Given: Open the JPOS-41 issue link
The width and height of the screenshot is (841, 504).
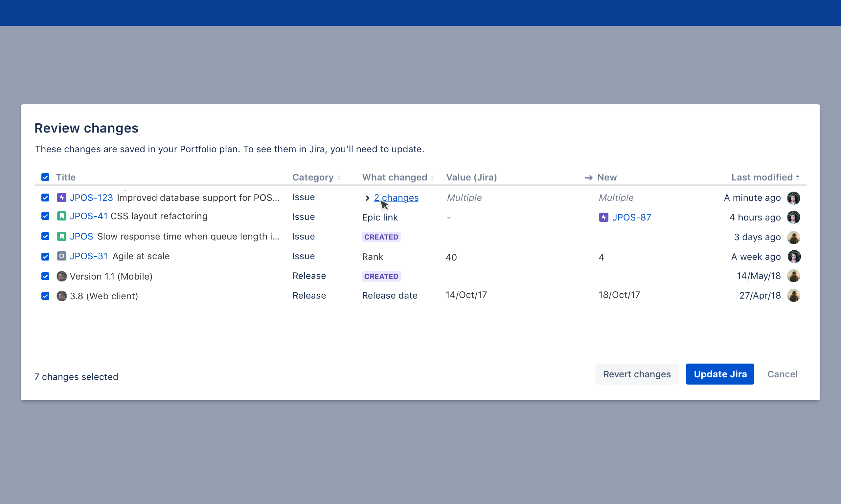Looking at the screenshot, I should pos(88,216).
